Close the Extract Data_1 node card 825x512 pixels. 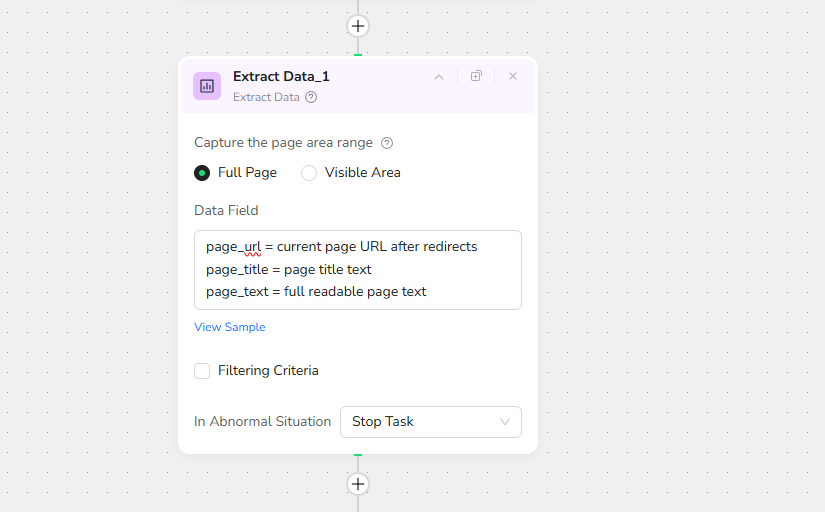[513, 76]
